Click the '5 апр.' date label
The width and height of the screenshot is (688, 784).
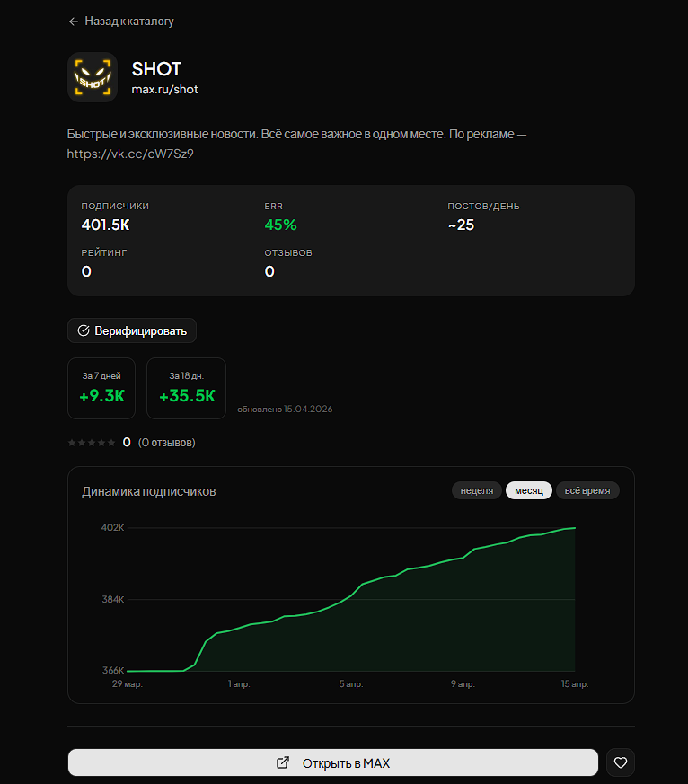(351, 683)
